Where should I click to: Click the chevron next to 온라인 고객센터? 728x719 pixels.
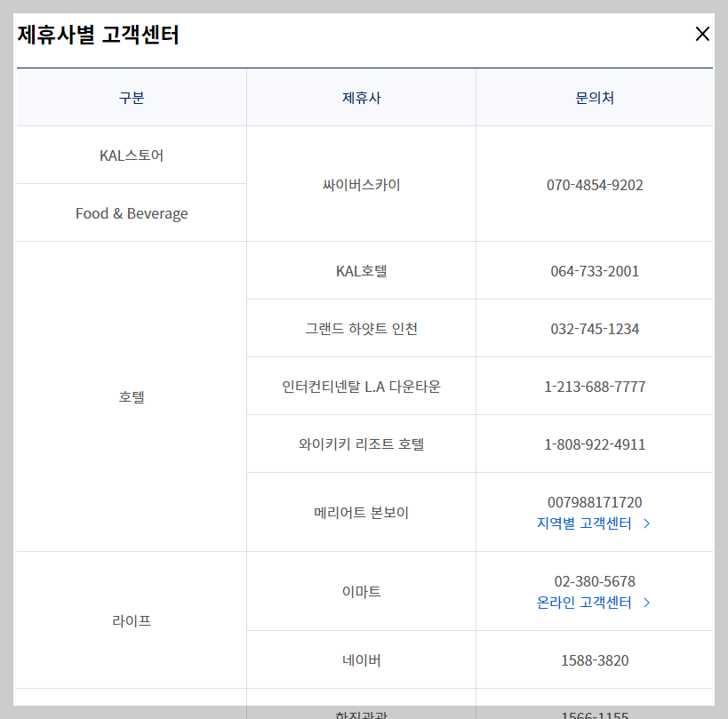tap(647, 603)
